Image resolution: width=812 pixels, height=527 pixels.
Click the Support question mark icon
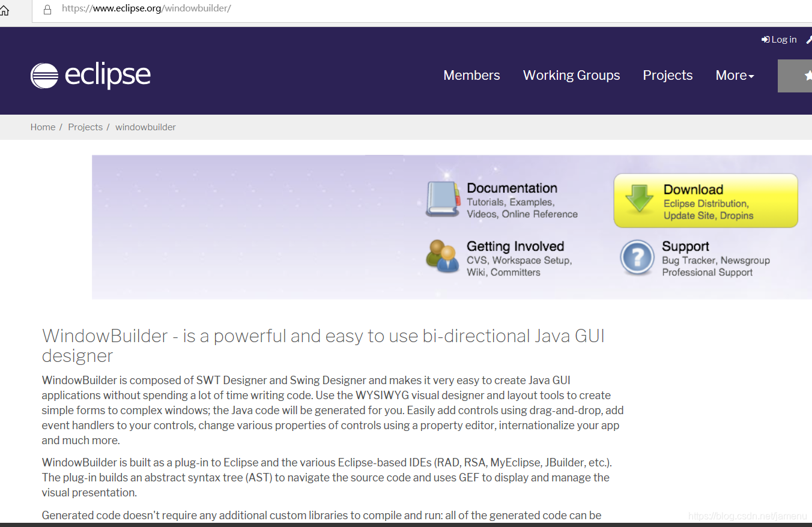(637, 257)
